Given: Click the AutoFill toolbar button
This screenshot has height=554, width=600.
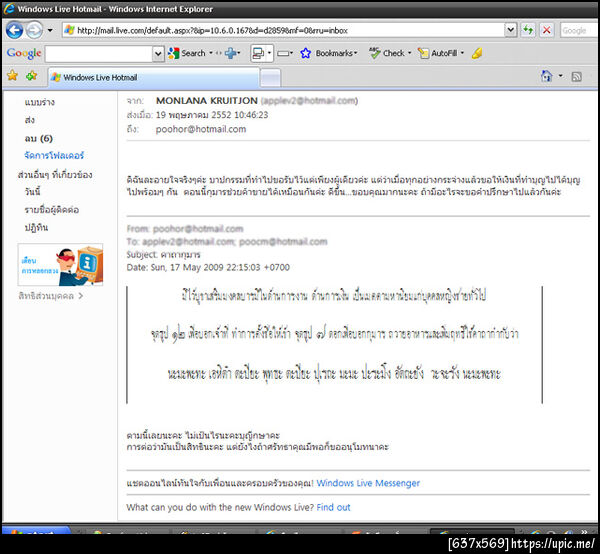Looking at the screenshot, I should (x=440, y=53).
